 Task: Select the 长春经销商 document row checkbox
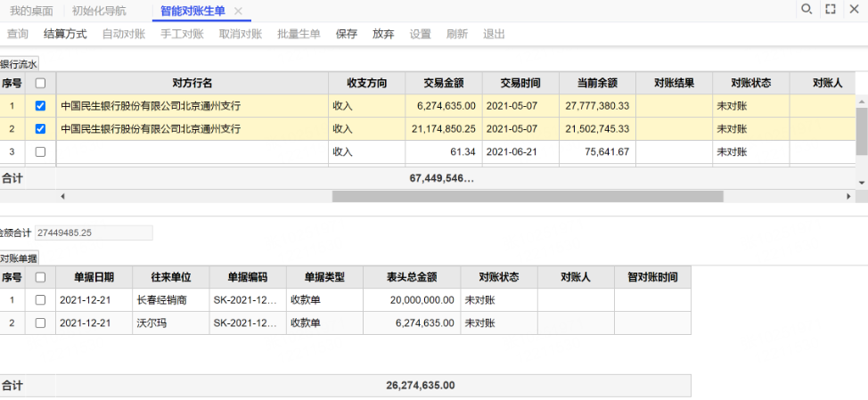(40, 300)
